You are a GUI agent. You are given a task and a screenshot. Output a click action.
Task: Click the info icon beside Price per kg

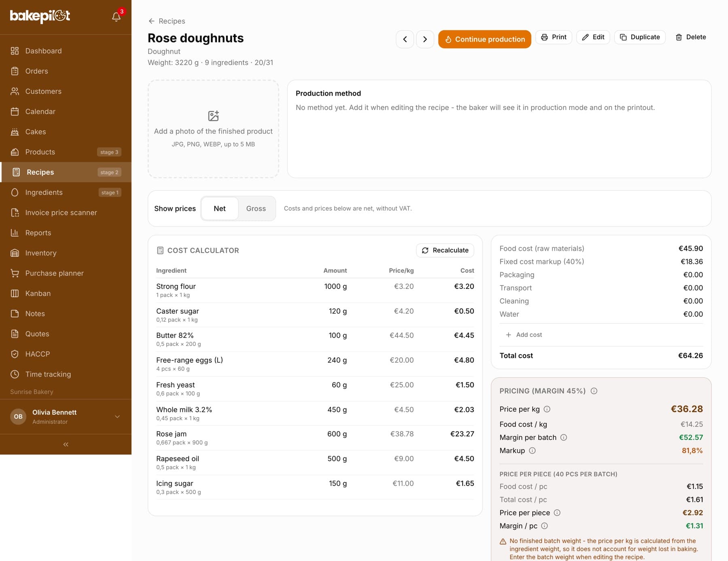(547, 409)
